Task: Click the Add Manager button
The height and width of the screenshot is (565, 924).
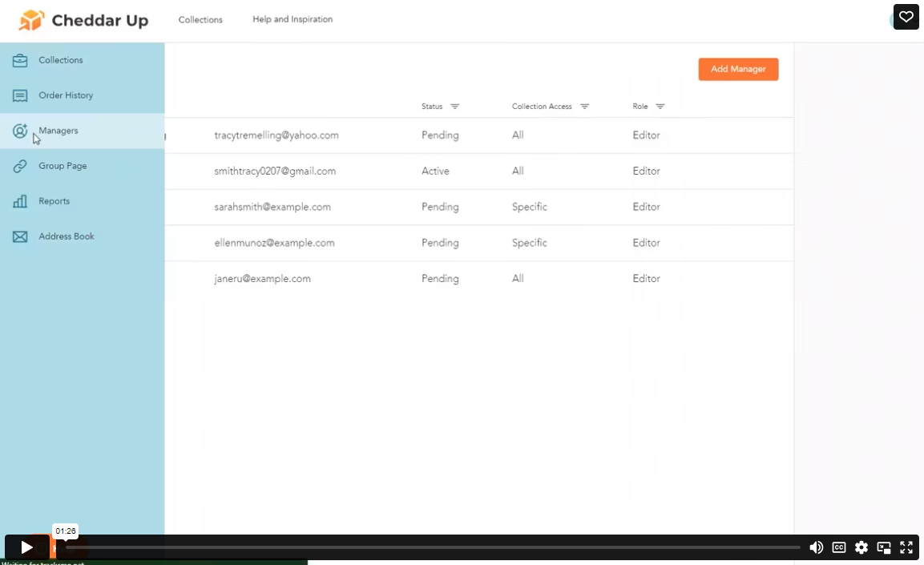Action: [x=738, y=69]
